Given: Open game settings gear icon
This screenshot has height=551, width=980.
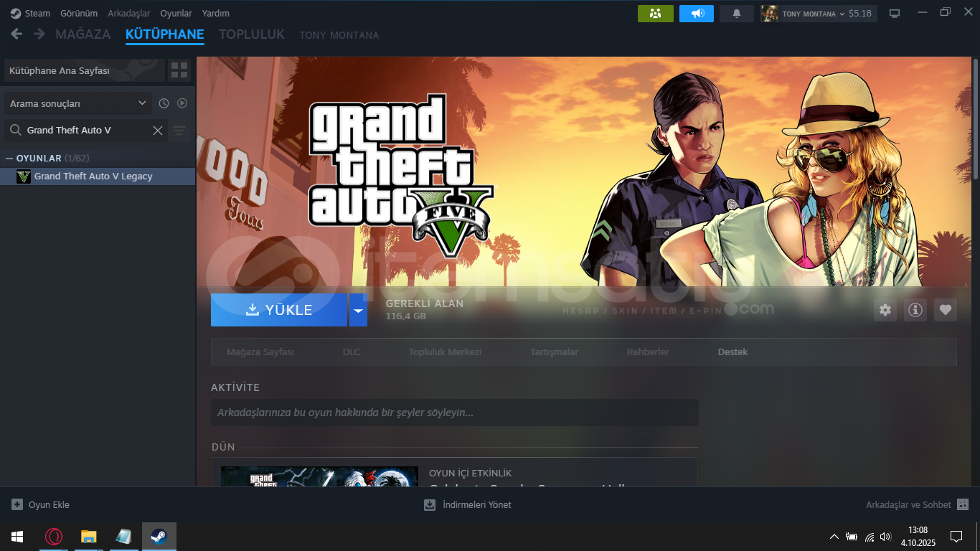Looking at the screenshot, I should point(885,310).
